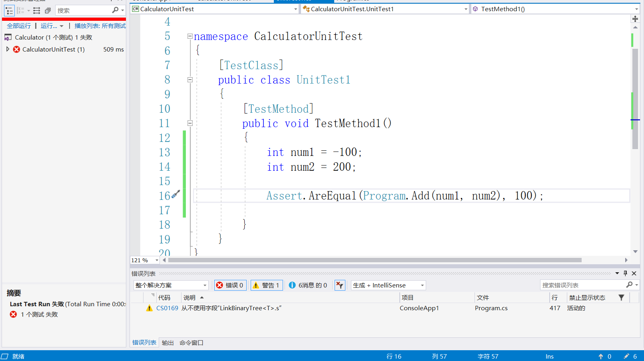This screenshot has height=361, width=644.
Task: Open the TestMethod1() member dropdown
Action: click(636, 9)
